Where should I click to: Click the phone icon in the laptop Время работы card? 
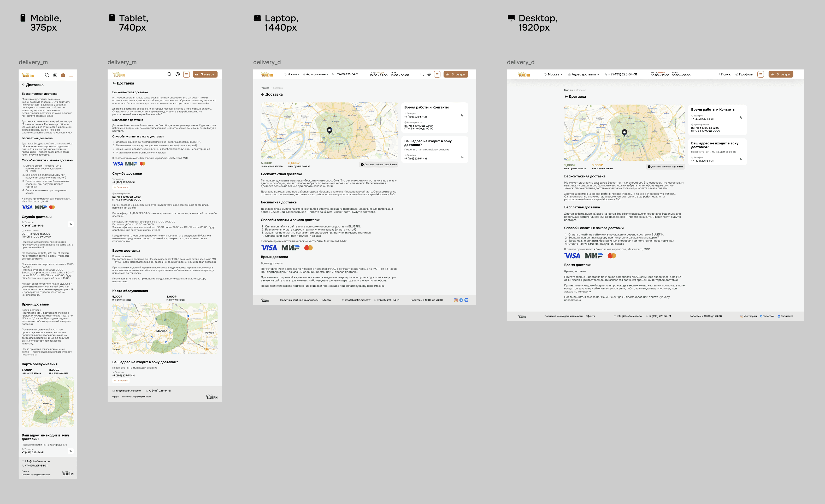coord(462,115)
